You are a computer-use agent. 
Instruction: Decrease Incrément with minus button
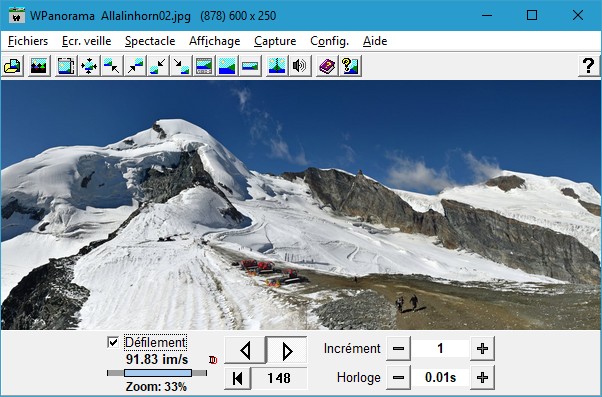point(399,349)
